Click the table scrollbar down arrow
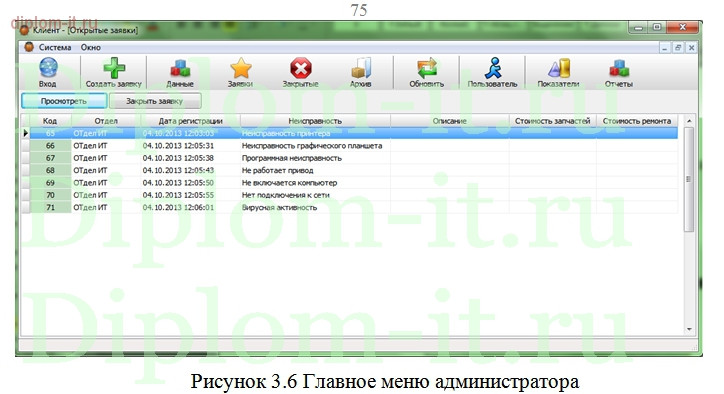The image size is (724, 394). (689, 329)
